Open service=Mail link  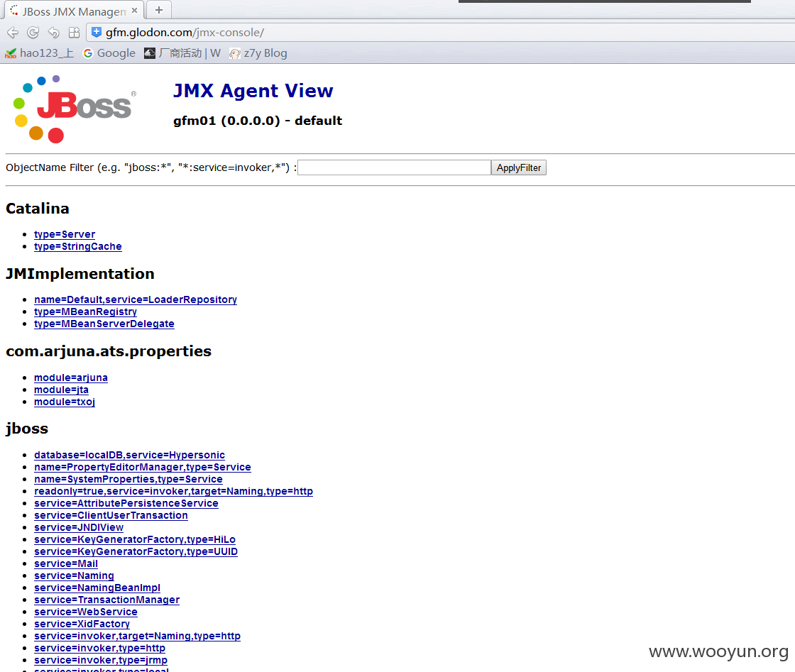(66, 564)
